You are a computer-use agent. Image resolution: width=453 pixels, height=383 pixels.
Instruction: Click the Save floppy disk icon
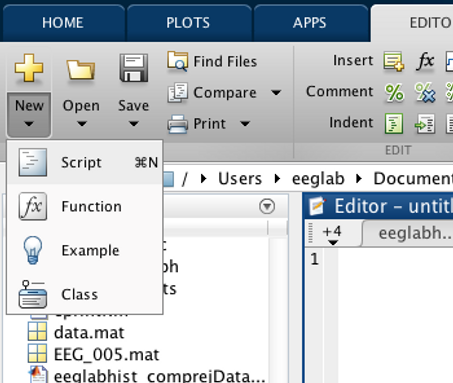point(134,68)
